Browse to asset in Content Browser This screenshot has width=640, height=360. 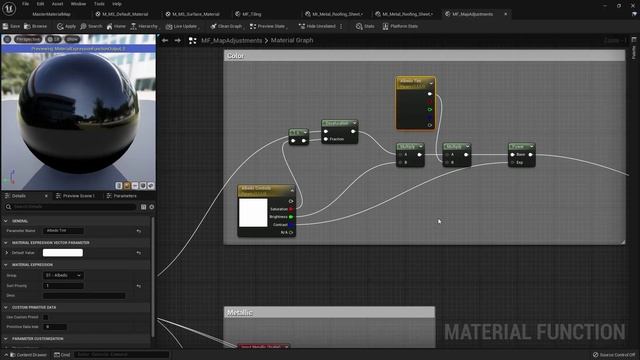coord(36,26)
